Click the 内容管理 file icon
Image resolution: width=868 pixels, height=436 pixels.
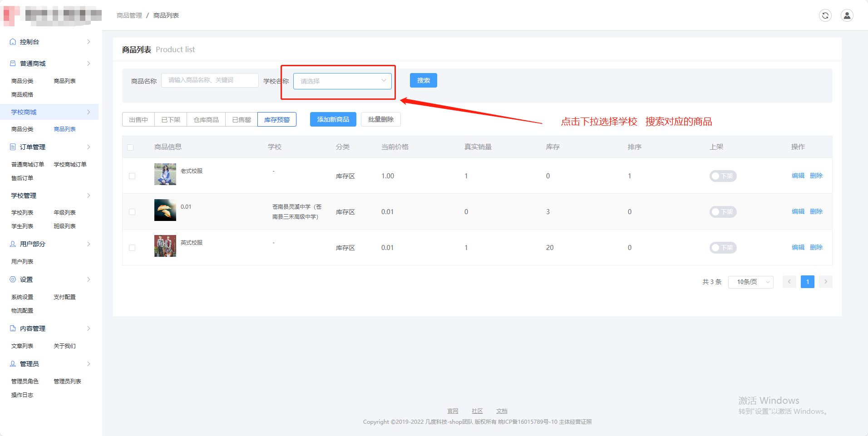(x=13, y=328)
